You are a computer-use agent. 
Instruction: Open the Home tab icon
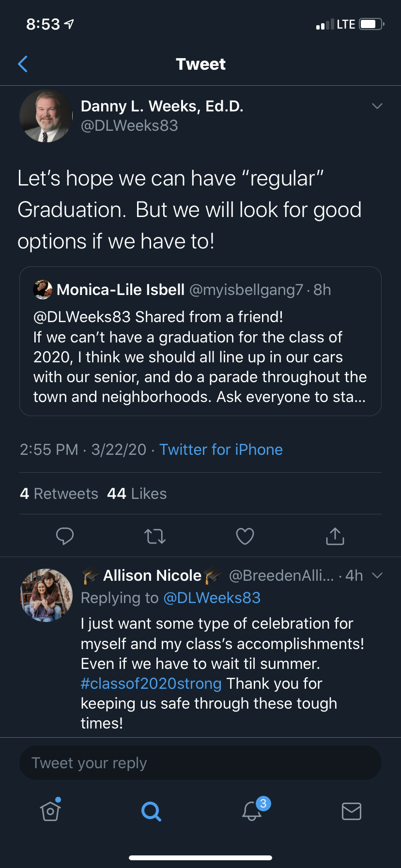coord(50,811)
